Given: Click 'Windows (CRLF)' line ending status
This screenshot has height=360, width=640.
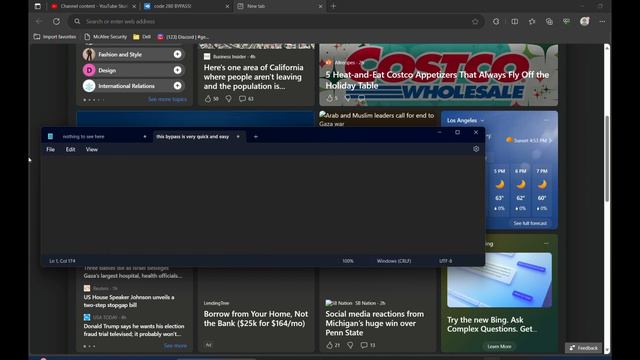Looking at the screenshot, I should [x=394, y=261].
